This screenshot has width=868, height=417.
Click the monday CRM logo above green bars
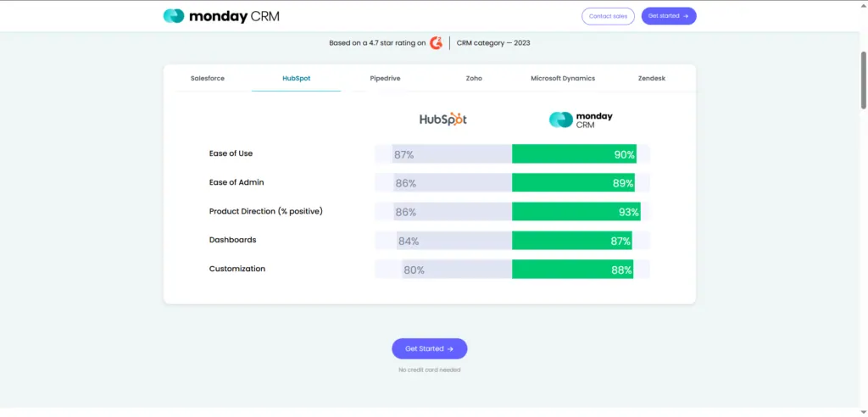[x=581, y=120]
